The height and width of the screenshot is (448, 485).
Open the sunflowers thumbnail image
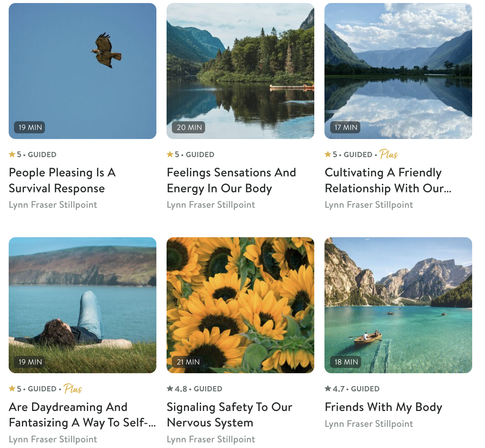240,305
